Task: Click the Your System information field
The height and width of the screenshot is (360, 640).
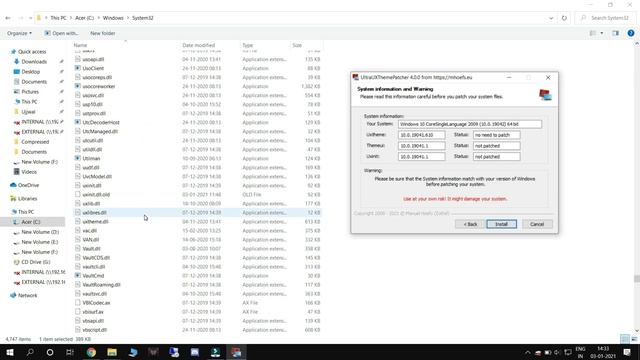Action: point(470,124)
